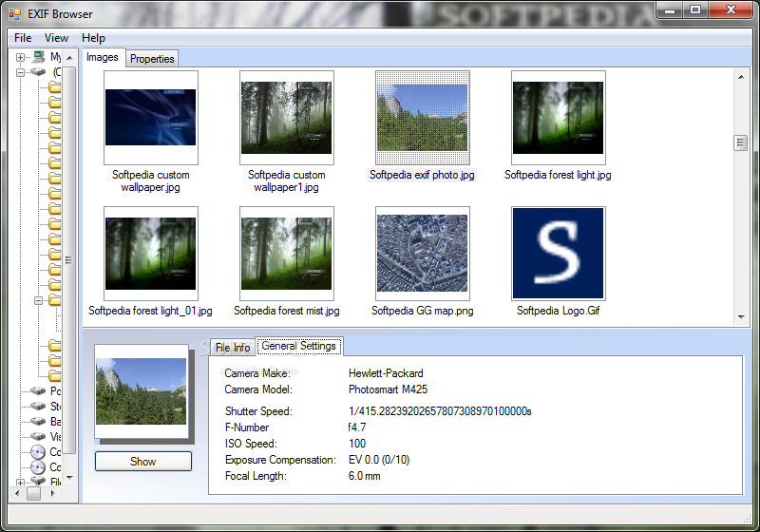Click the 'Camera Make:' label
Viewport: 760px width, 532px height.
[257, 373]
